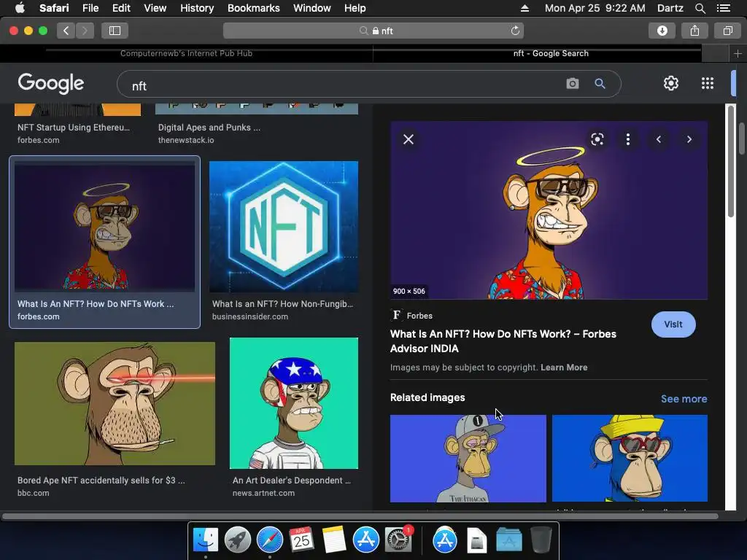
Task: Switch to nft - Google Search tab
Action: pos(551,53)
